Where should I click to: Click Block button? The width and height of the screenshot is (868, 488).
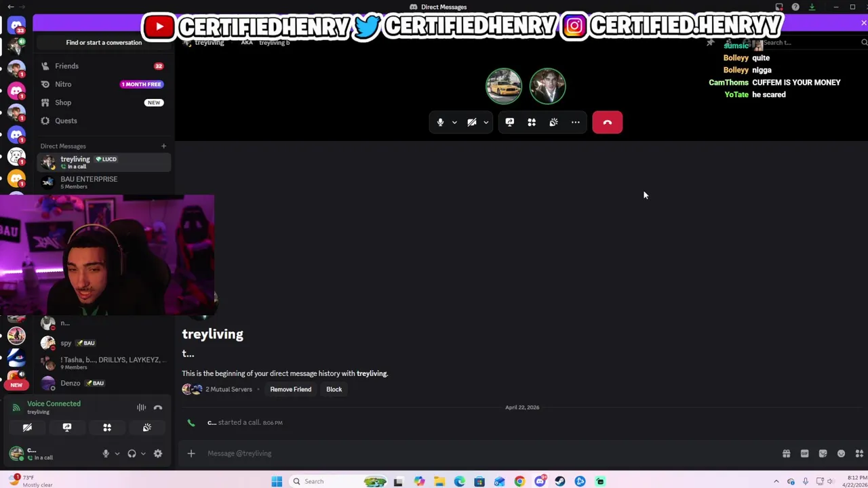coord(334,389)
